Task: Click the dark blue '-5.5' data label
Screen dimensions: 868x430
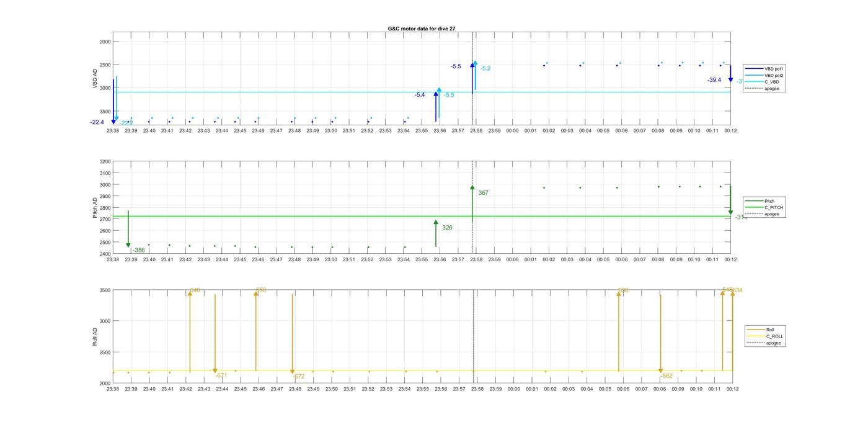Action: pyautogui.click(x=456, y=66)
